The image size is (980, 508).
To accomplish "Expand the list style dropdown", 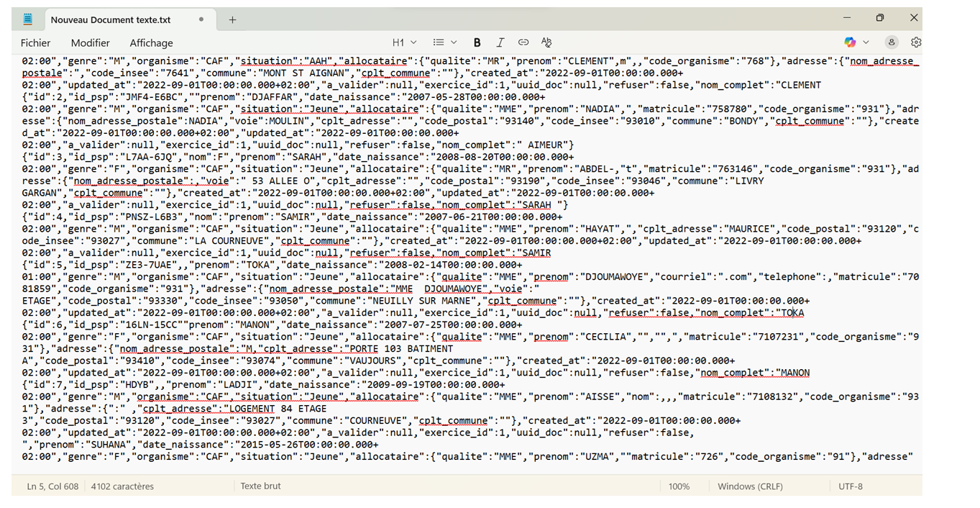I will [x=444, y=42].
